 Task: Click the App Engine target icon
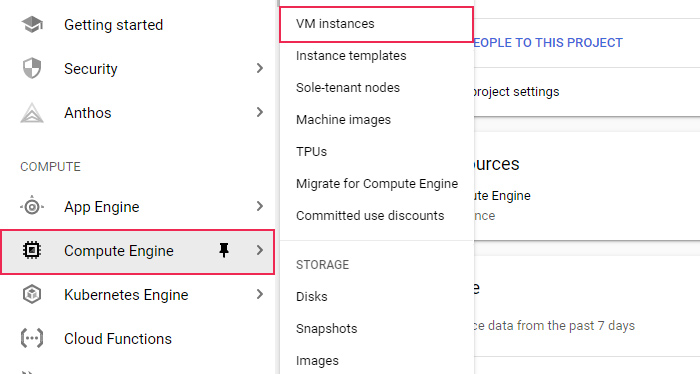32,207
